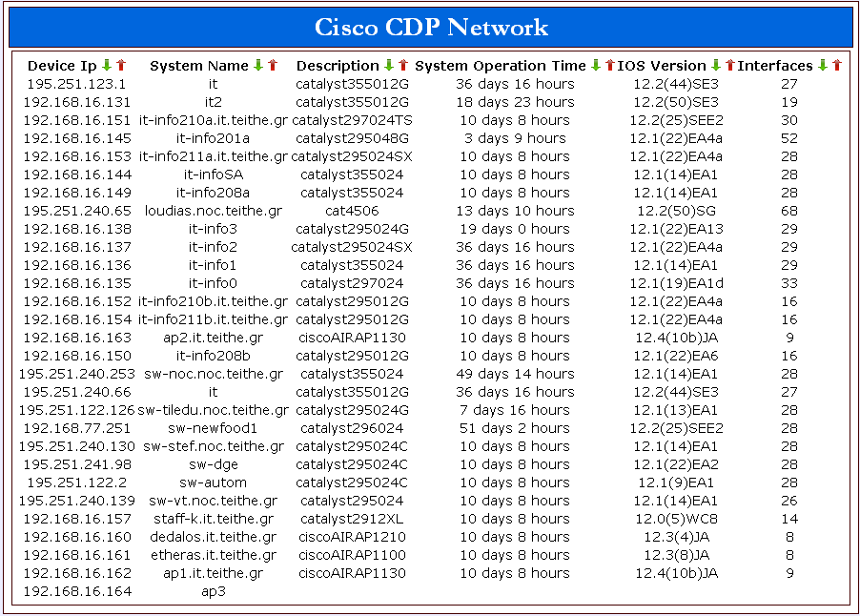Image resolution: width=860 pixels, height=616 pixels.
Task: Click system name it-info210b.it.teithe.gr
Action: (x=213, y=301)
